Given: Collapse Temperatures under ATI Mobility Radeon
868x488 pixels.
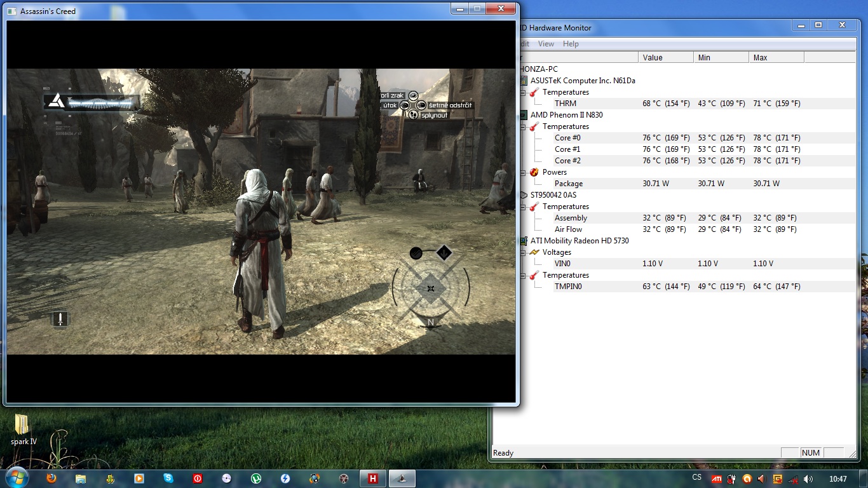Looking at the screenshot, I should pos(524,275).
